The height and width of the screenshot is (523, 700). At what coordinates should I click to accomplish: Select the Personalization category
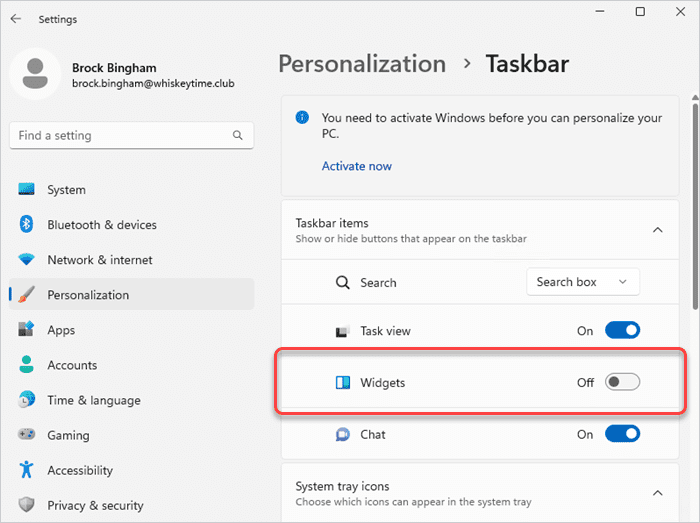tap(132, 295)
